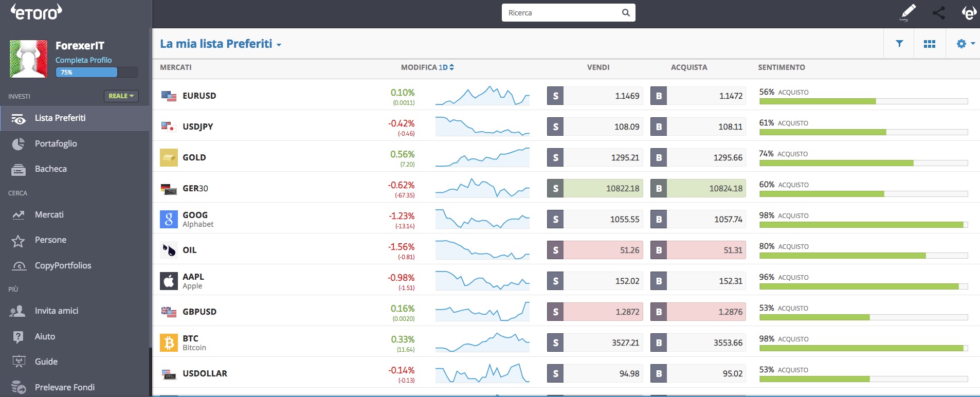Sell EURUSD at 1.1469
Viewport: 980px width, 397px height.
[595, 96]
